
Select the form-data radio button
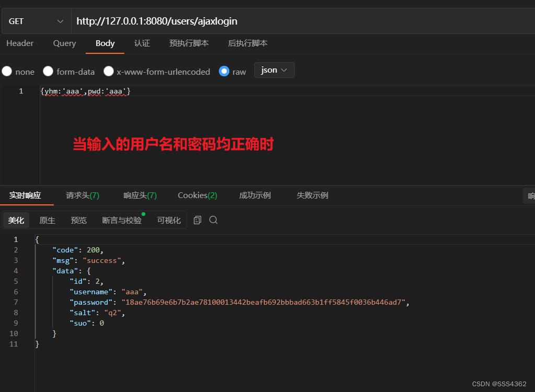(48, 72)
